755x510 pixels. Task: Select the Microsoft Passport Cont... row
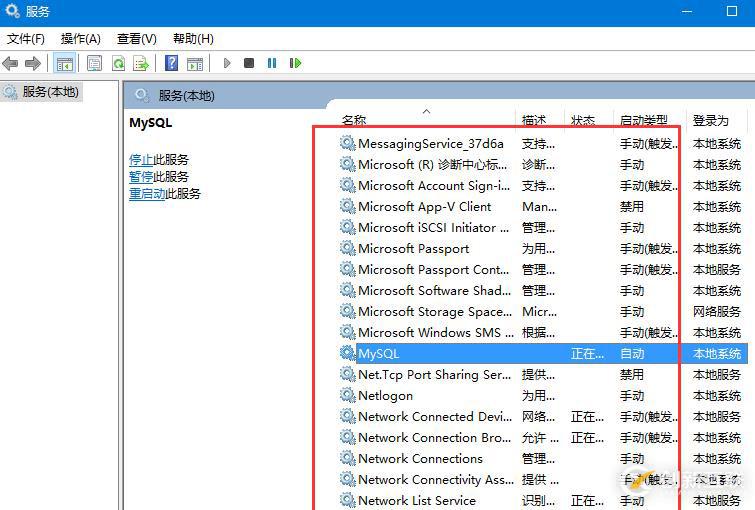543,269
